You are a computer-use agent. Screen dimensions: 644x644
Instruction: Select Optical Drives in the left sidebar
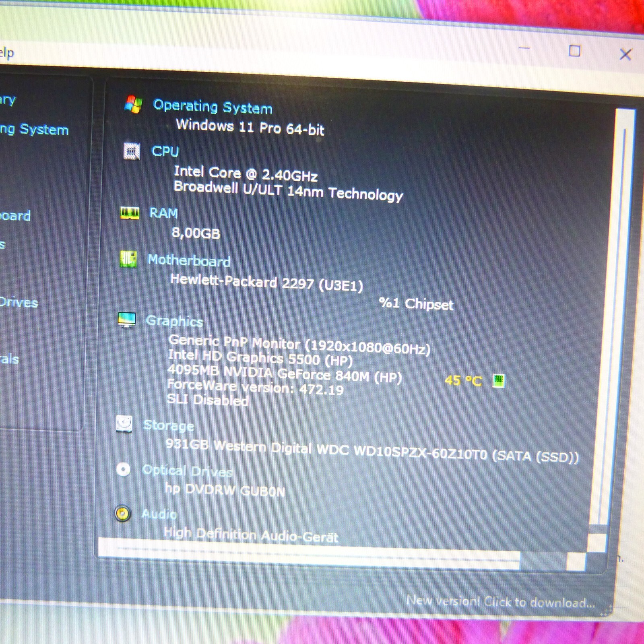pyautogui.click(x=18, y=302)
